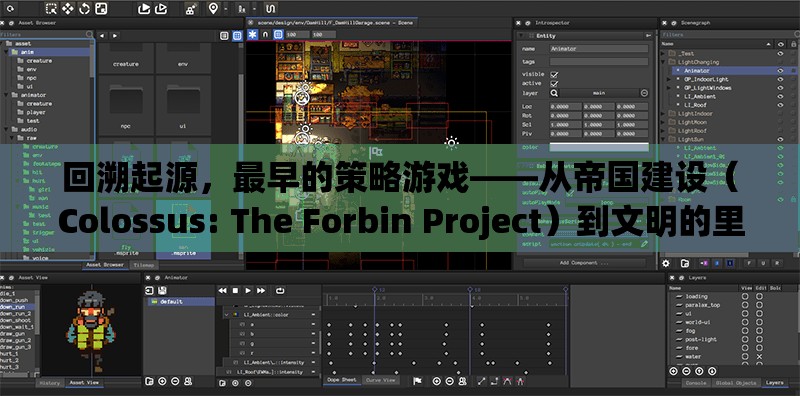Screen dimensions: 800x396
Task: Expand the GP_LightWindows node
Action: click(669, 88)
